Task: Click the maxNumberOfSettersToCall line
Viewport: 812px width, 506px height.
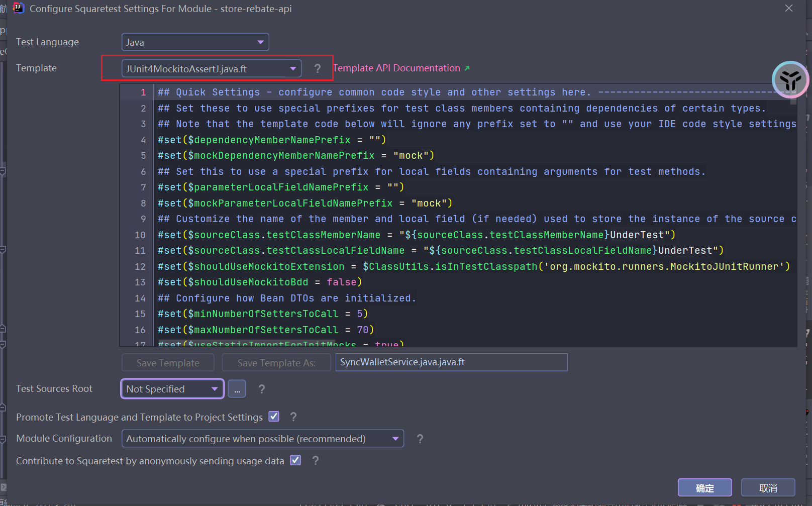Action: tap(266, 330)
